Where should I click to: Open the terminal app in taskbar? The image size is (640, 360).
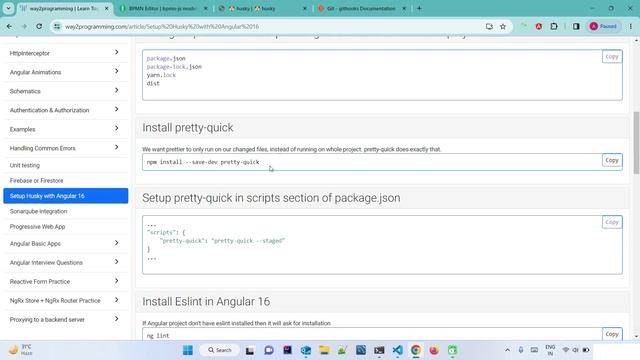point(379,350)
